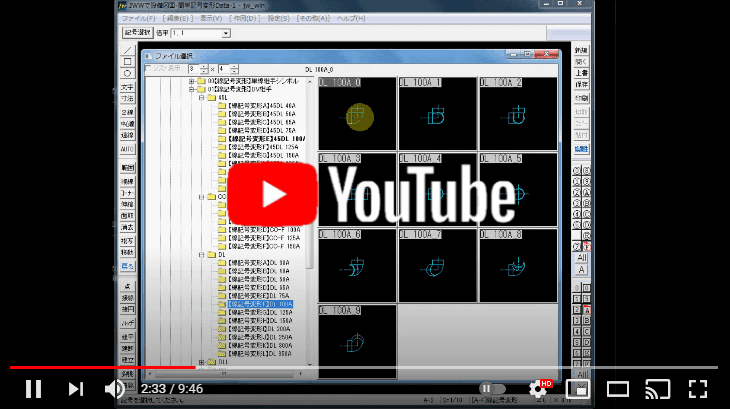The width and height of the screenshot is (730, 409).
Task: Choose the 文字 text tool
Action: (127, 87)
